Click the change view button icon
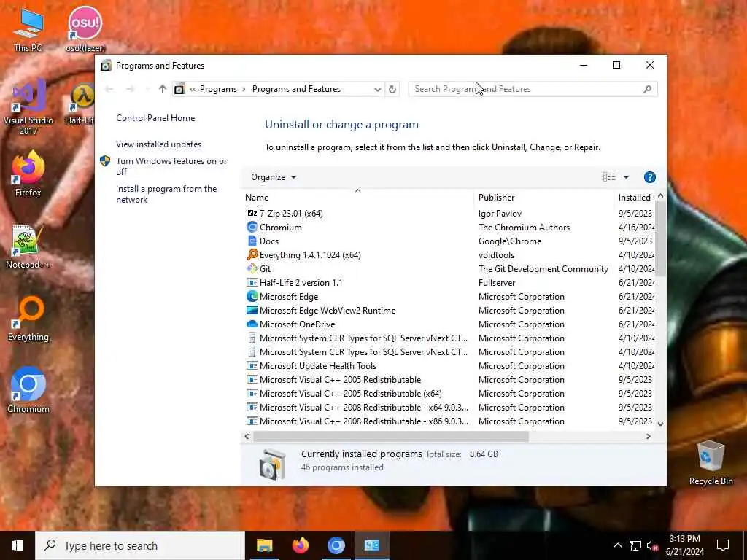The width and height of the screenshot is (747, 560). click(x=609, y=177)
